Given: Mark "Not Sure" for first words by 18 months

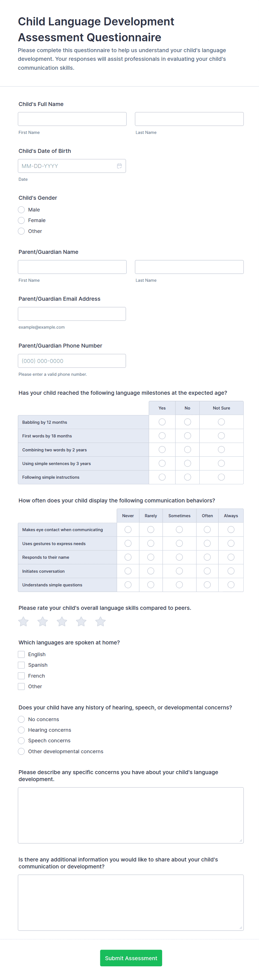Looking at the screenshot, I should [221, 435].
